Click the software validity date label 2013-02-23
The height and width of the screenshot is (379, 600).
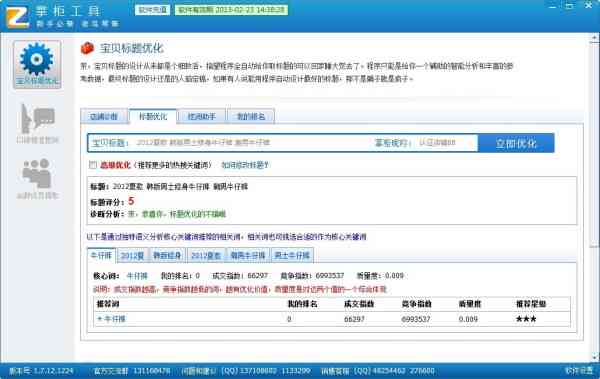pos(232,10)
